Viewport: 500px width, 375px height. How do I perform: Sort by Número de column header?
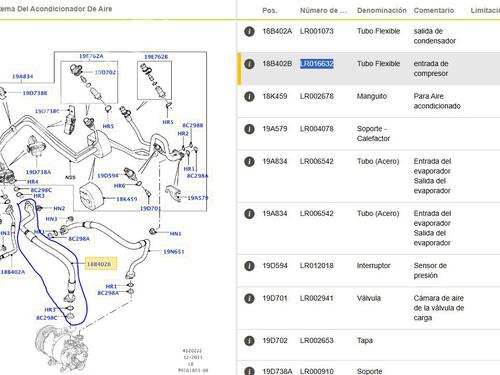pyautogui.click(x=323, y=10)
